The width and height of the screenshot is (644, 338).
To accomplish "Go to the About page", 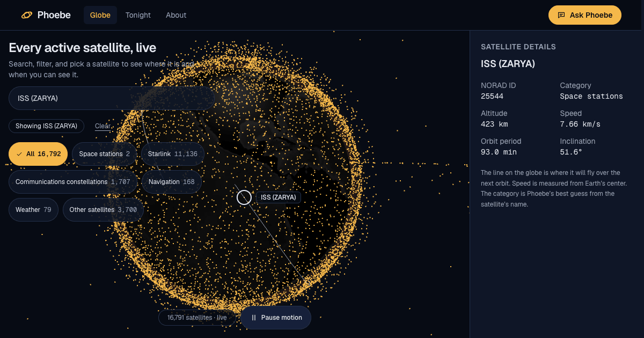I will click(x=176, y=15).
